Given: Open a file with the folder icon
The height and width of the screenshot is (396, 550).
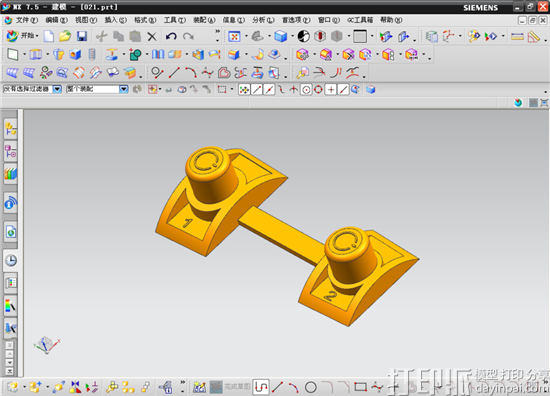Looking at the screenshot, I should tap(65, 36).
